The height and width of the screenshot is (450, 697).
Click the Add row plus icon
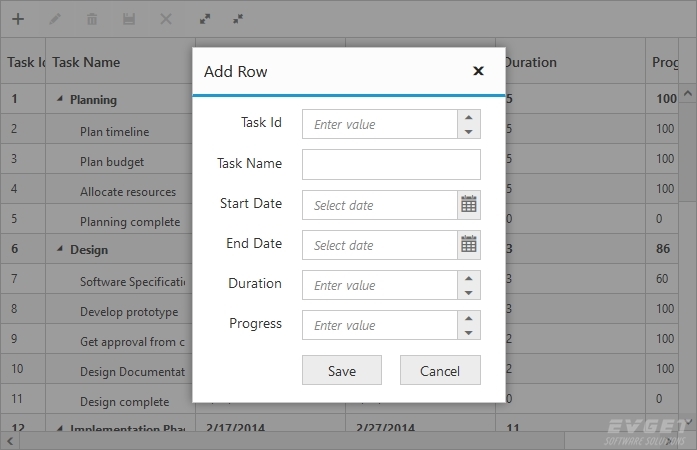pyautogui.click(x=17, y=19)
